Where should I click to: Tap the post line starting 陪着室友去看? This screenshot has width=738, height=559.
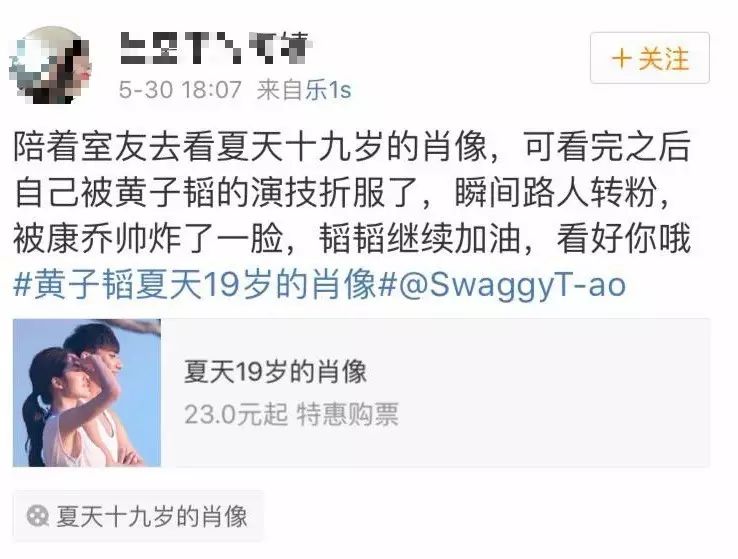click(352, 146)
